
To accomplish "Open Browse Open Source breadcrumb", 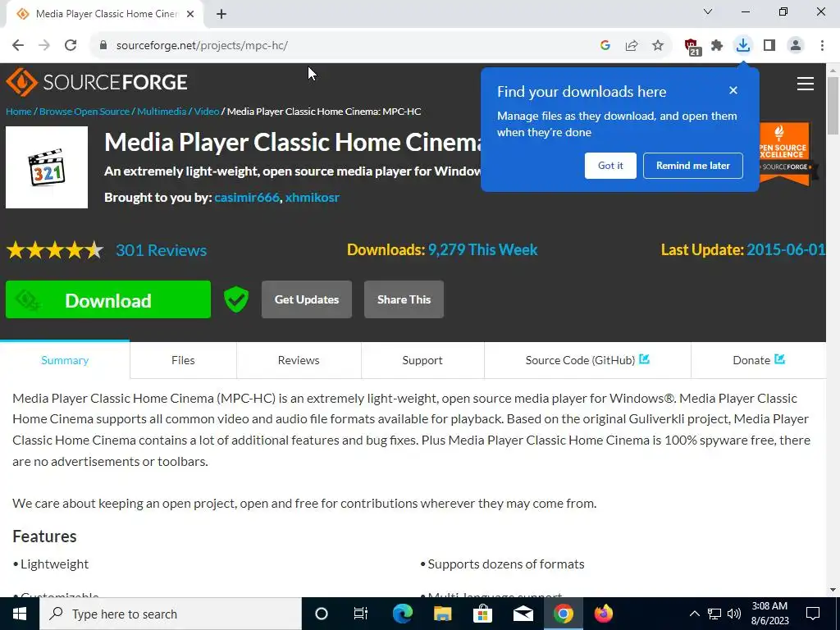I will tap(84, 112).
